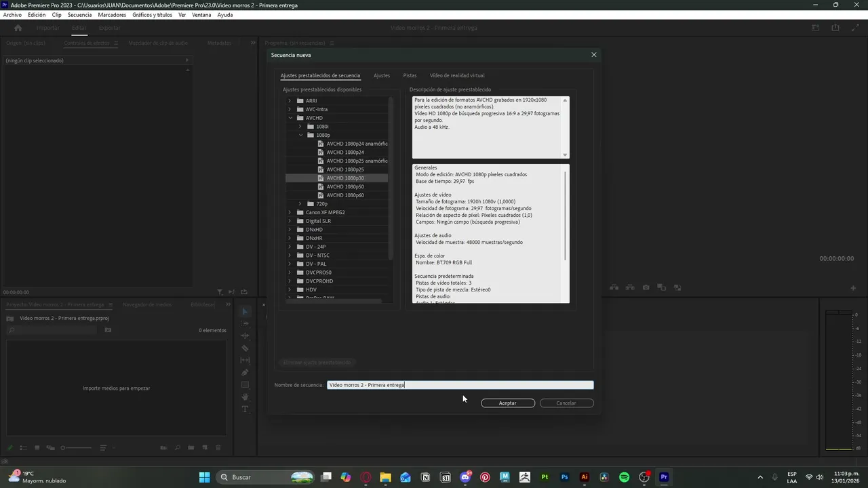The image size is (868, 488).
Task: Click the AVCHD 1080p24 preset icon
Action: point(321,152)
